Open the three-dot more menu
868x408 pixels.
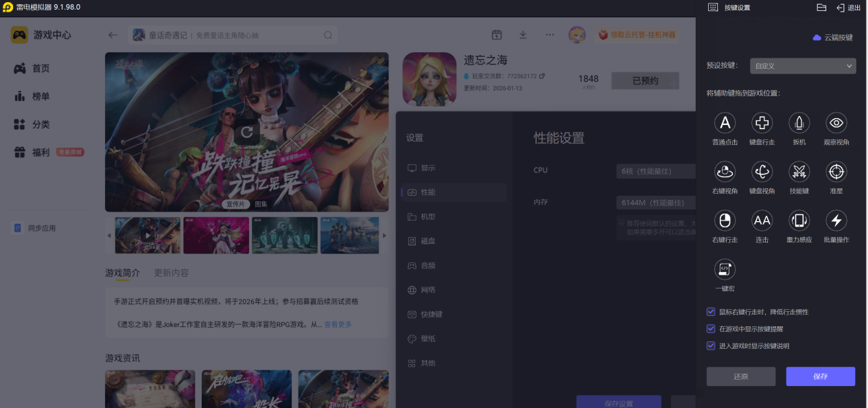550,35
